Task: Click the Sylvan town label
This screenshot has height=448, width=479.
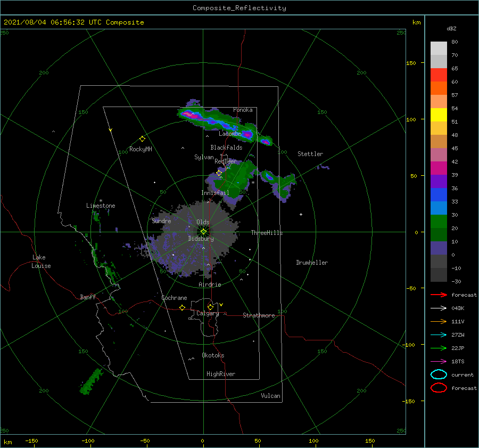Action: (x=204, y=157)
